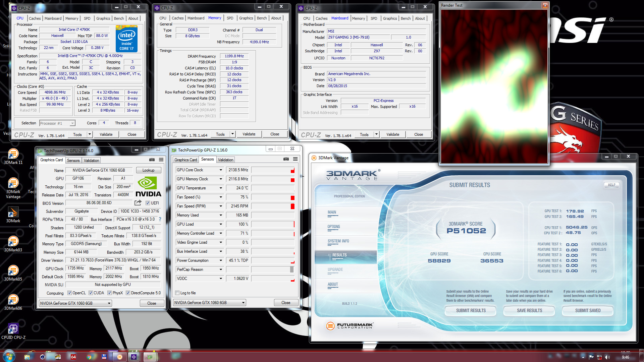The height and width of the screenshot is (362, 644).
Task: Click the GPU-Z screenshot camera icon
Action: 152,160
